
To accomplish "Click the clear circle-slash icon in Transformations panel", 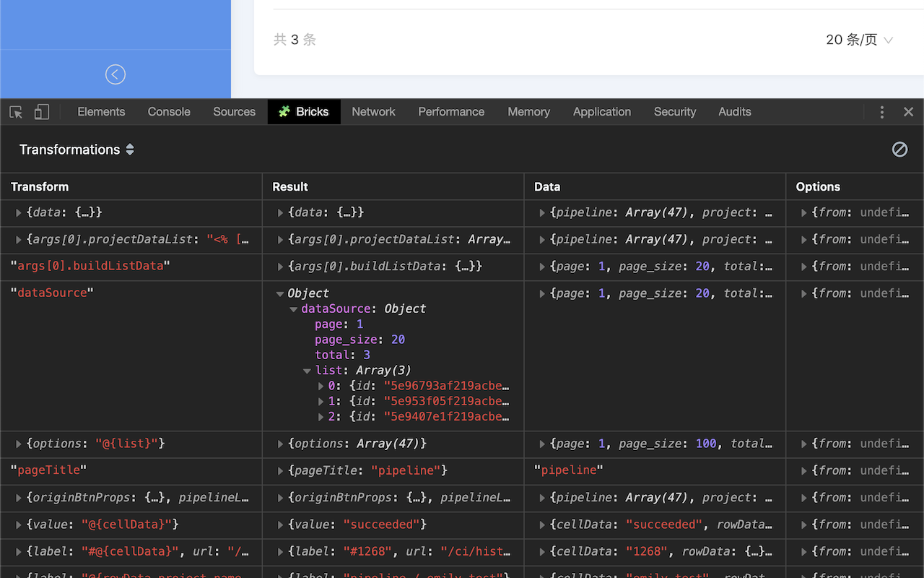I will (x=899, y=150).
